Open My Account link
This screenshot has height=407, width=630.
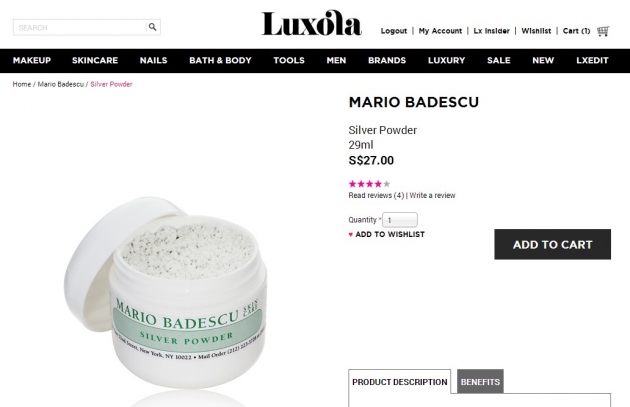click(x=440, y=31)
